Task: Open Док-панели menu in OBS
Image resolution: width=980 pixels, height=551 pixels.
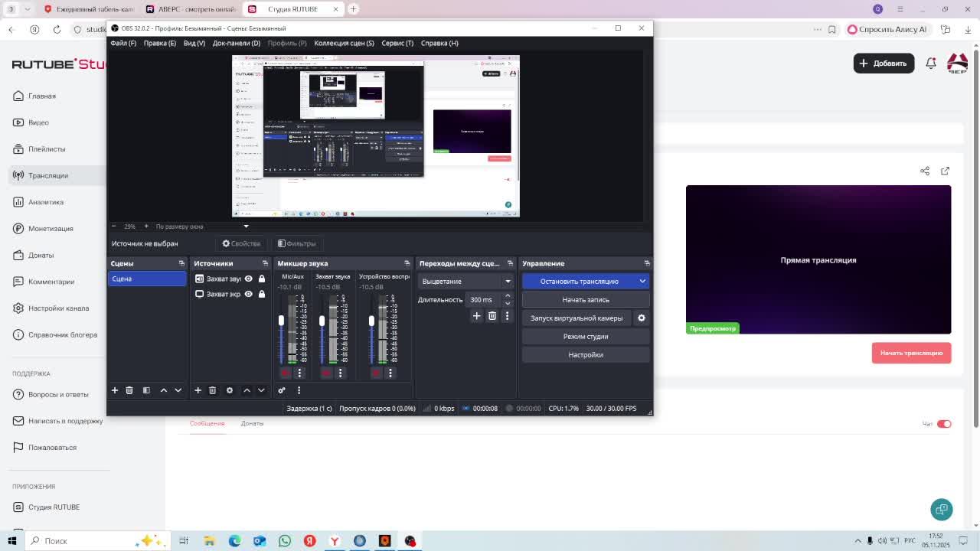Action: (x=237, y=43)
